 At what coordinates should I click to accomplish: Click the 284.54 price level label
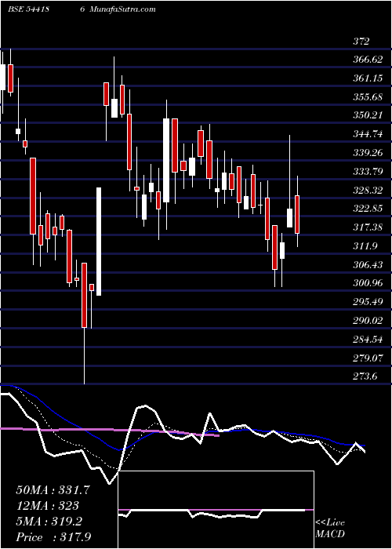368,340
